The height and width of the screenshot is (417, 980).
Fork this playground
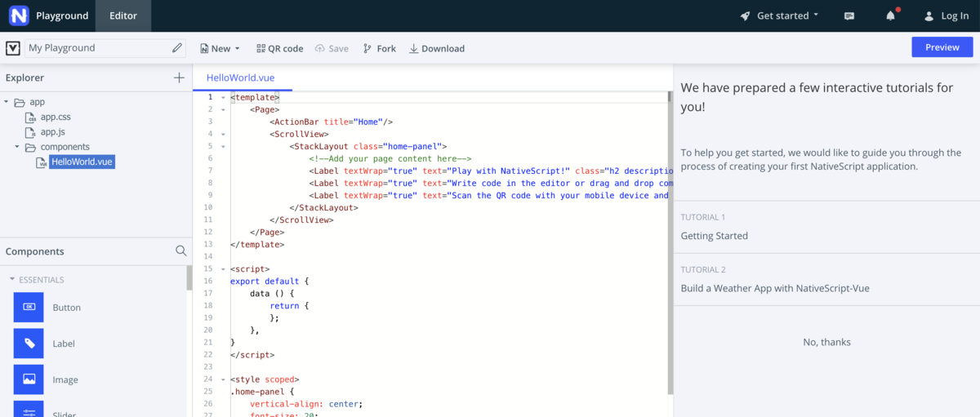(x=379, y=48)
